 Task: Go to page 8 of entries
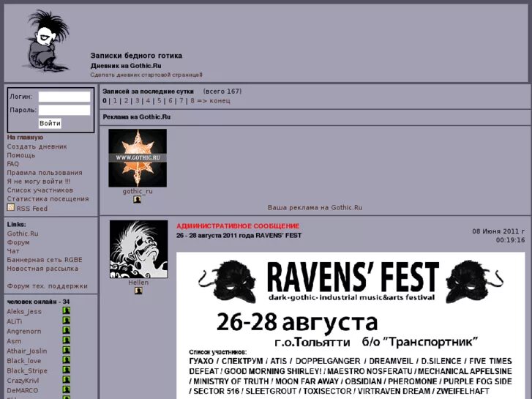pos(192,101)
